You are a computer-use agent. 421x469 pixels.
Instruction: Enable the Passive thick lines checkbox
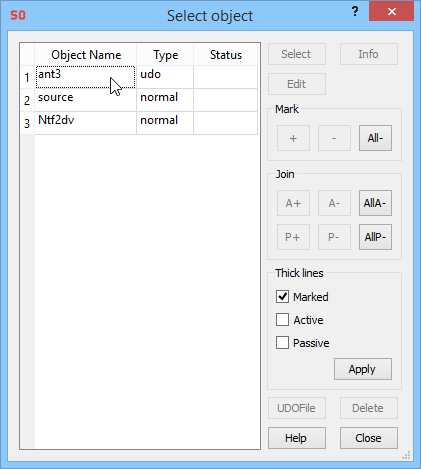282,343
